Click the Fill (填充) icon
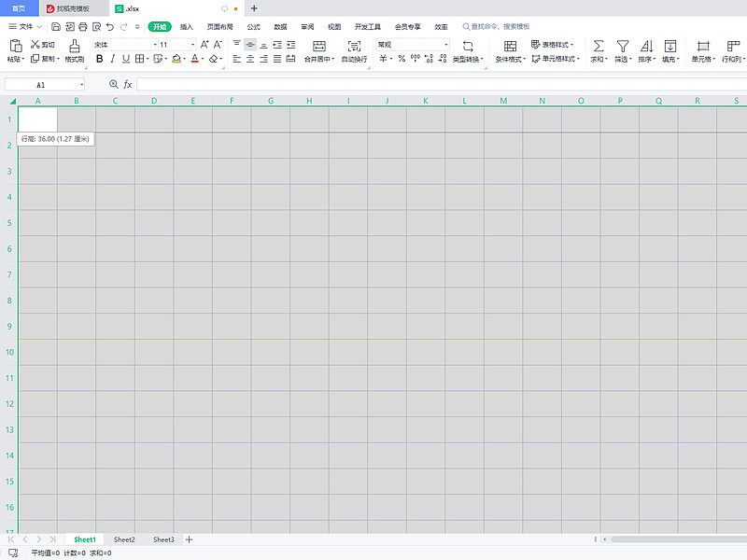 670,46
